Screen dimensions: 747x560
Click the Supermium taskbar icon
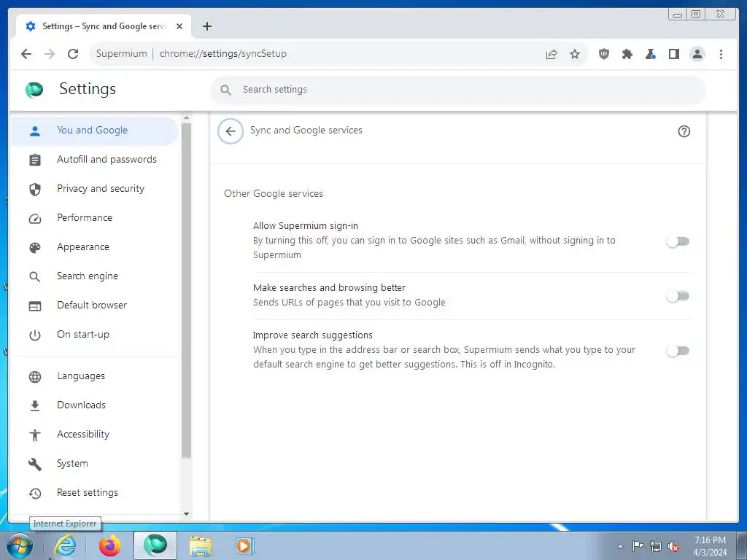155,545
